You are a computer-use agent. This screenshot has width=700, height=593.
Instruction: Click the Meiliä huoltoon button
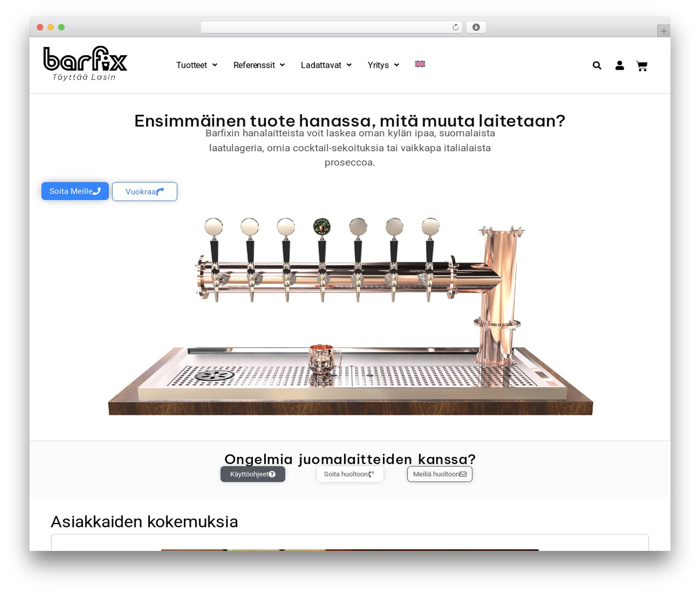[x=440, y=474]
